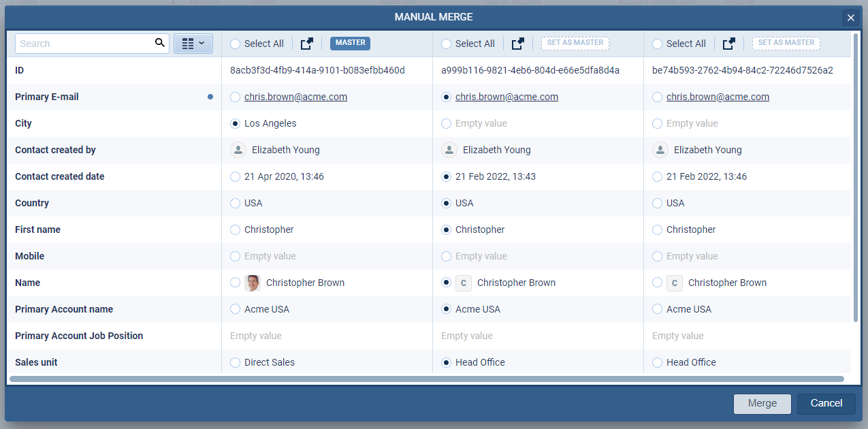Click Elizabeth Young's avatar icon in the first column
The image size is (868, 429).
[238, 149]
